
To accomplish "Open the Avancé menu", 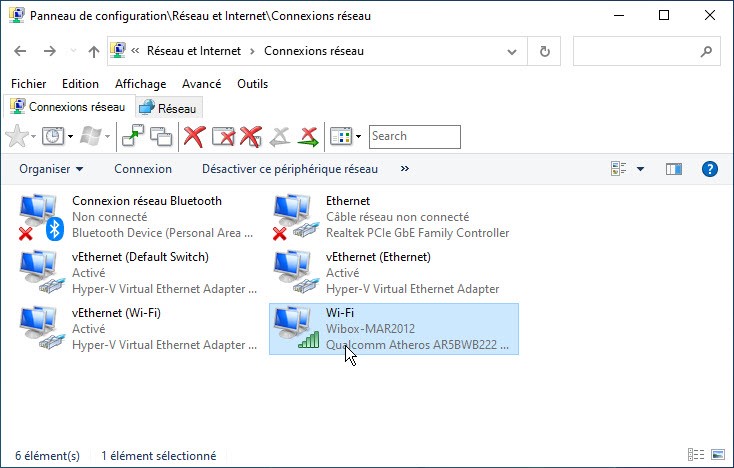I will pos(201,84).
